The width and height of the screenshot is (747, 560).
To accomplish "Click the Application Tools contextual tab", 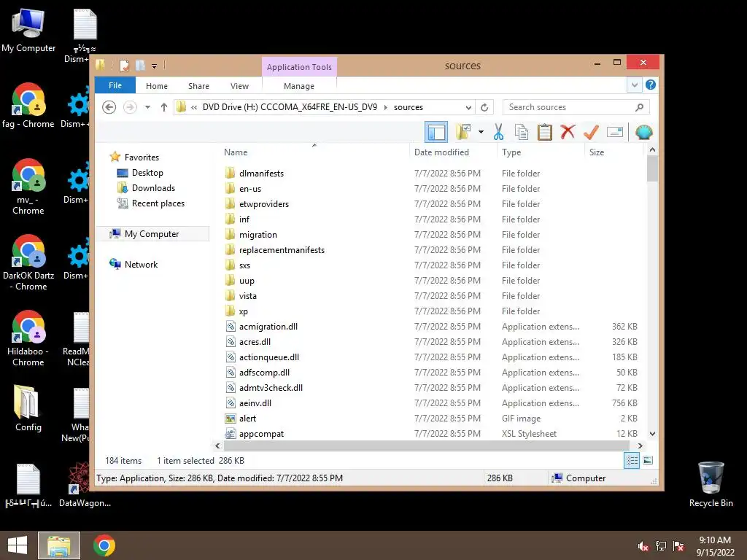I will pyautogui.click(x=299, y=66).
